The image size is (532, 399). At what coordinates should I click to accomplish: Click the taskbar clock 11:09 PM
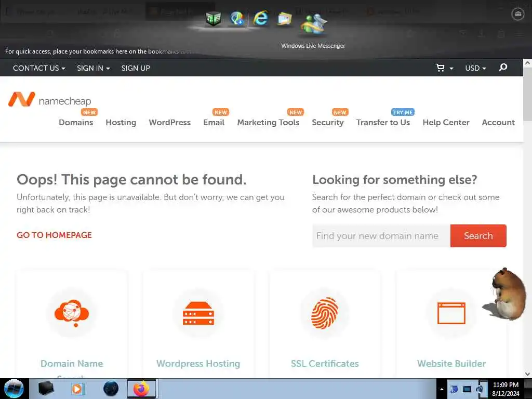pos(506,384)
